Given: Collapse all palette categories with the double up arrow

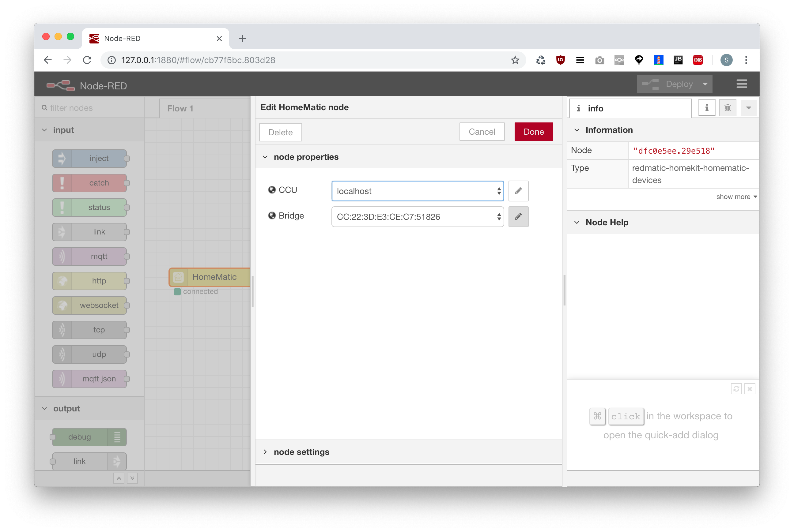Looking at the screenshot, I should point(119,478).
